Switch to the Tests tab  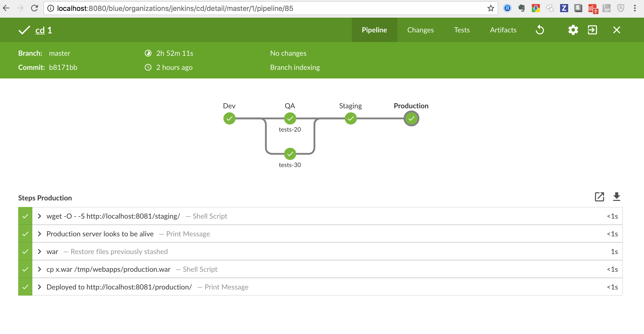tap(462, 30)
